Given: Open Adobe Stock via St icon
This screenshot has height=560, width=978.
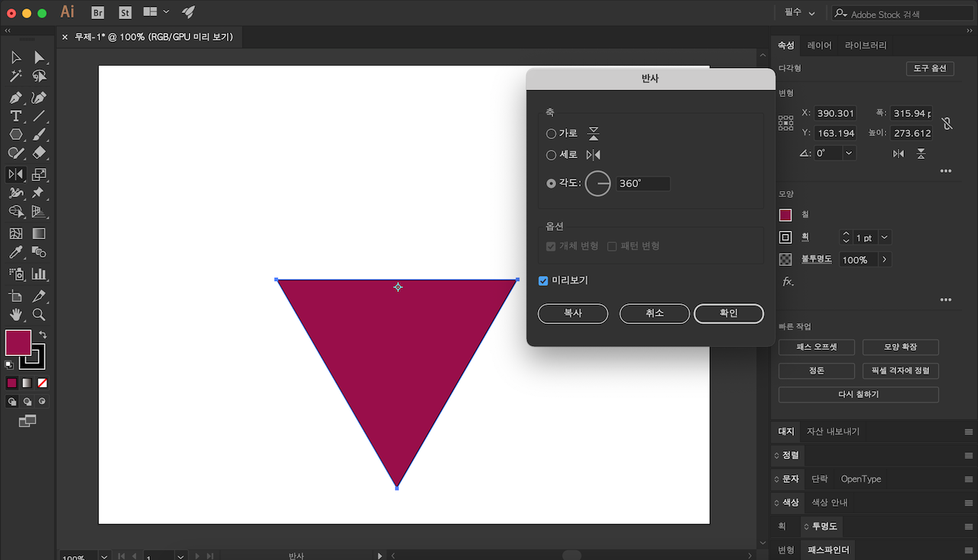Looking at the screenshot, I should point(124,12).
